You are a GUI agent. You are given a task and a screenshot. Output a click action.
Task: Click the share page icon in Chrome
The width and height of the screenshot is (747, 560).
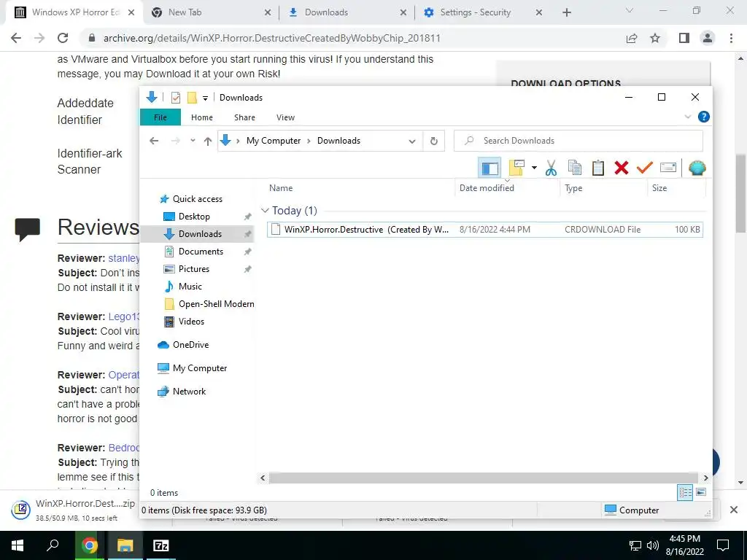pos(632,38)
